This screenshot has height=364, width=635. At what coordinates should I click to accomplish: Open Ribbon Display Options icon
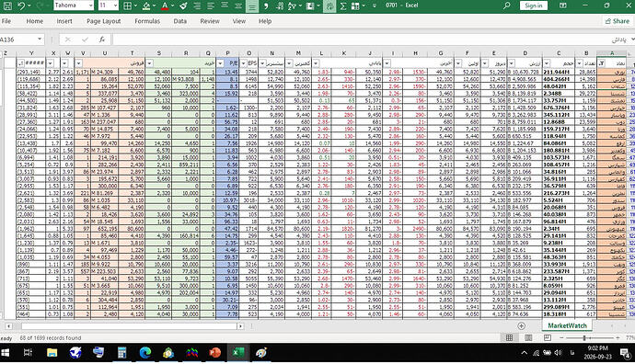pyautogui.click(x=563, y=6)
